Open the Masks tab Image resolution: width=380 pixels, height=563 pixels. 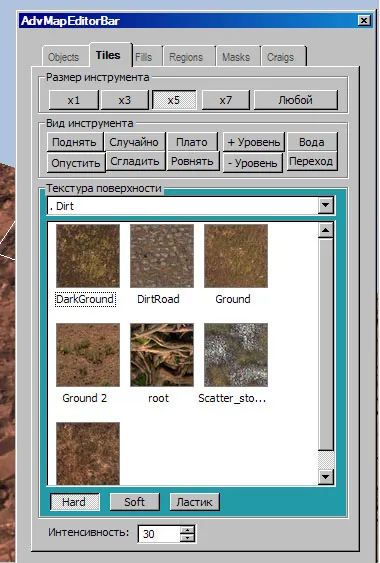click(x=236, y=57)
